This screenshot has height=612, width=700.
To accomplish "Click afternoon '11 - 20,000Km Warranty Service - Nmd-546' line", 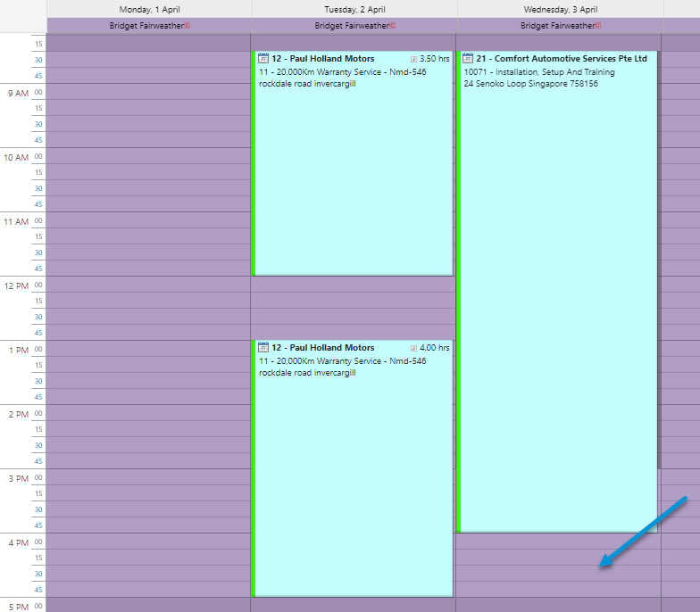I will click(343, 360).
